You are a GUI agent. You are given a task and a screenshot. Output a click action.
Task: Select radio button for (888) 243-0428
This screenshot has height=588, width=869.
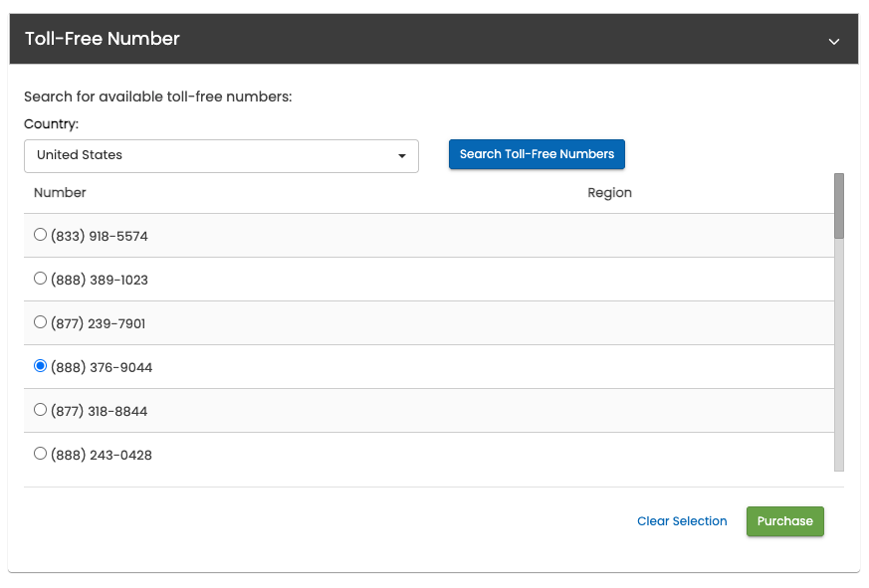tap(40, 454)
